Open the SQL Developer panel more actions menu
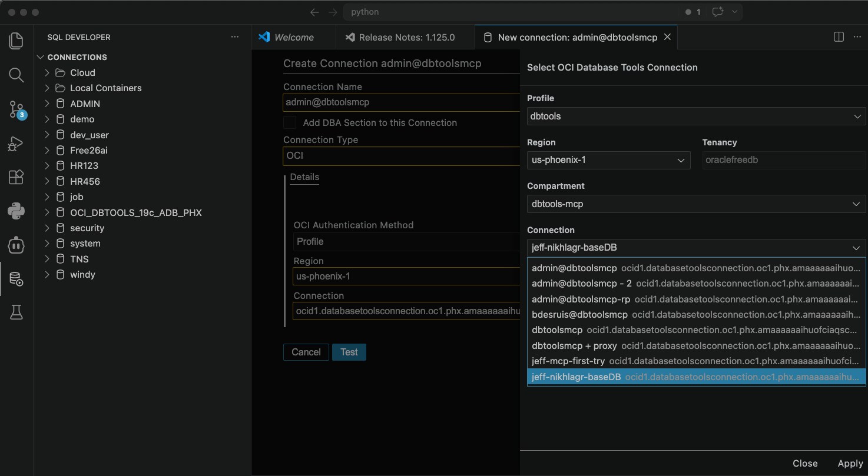 [235, 36]
